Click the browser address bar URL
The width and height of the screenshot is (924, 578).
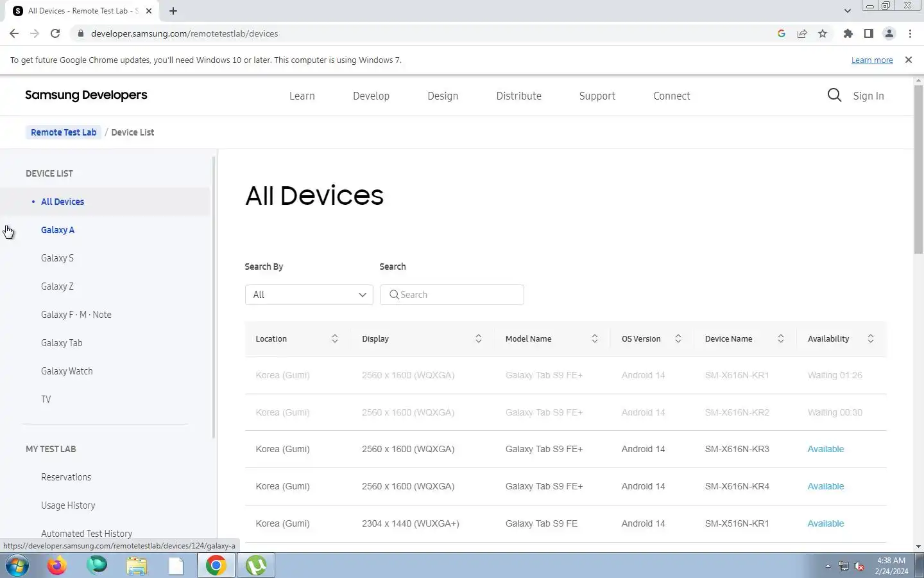[184, 33]
